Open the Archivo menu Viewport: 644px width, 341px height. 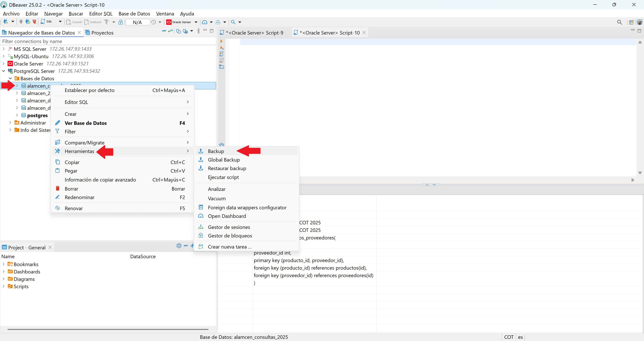tap(11, 14)
